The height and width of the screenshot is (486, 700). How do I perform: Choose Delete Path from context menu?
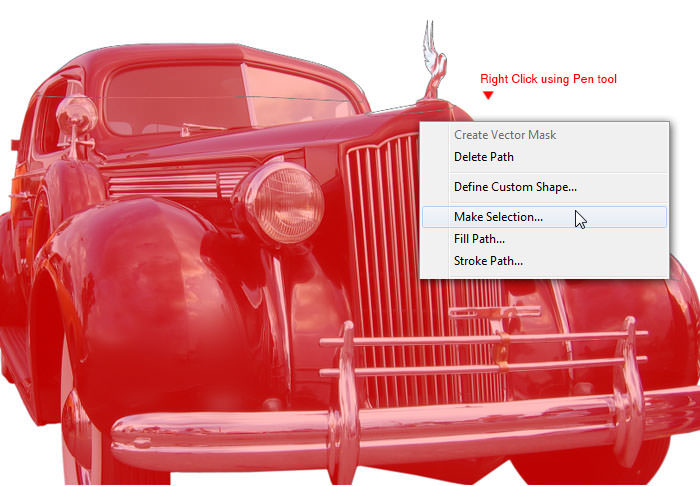click(x=545, y=157)
